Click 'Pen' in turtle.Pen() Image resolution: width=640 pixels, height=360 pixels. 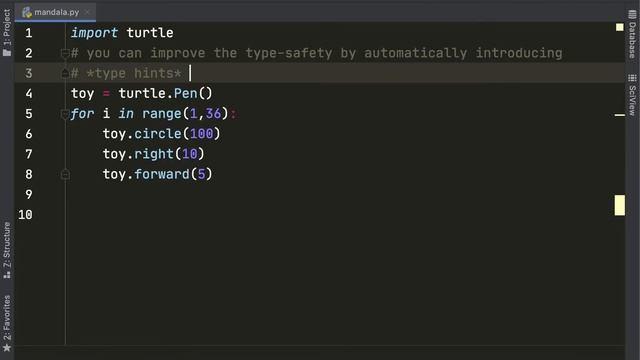pyautogui.click(x=186, y=93)
